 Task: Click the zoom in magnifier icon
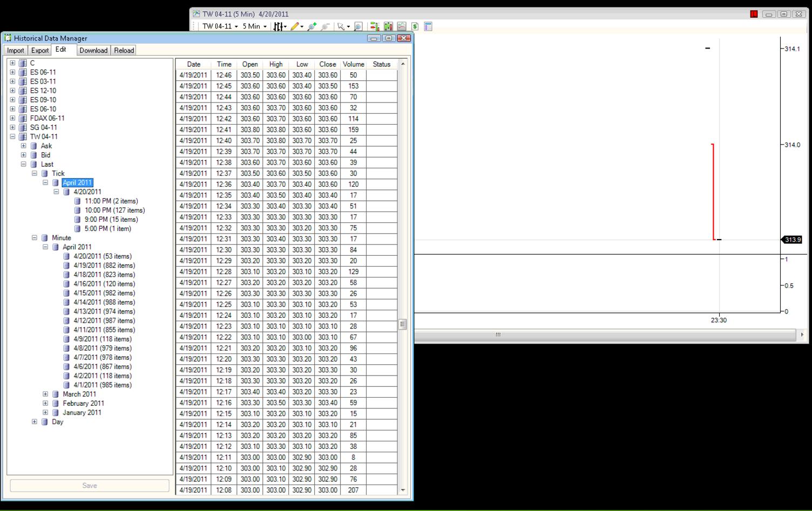tap(312, 26)
